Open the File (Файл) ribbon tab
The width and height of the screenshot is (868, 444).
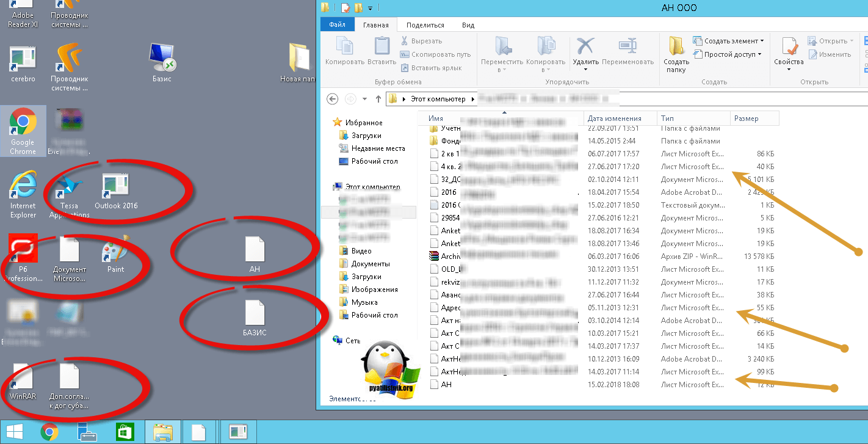click(337, 25)
